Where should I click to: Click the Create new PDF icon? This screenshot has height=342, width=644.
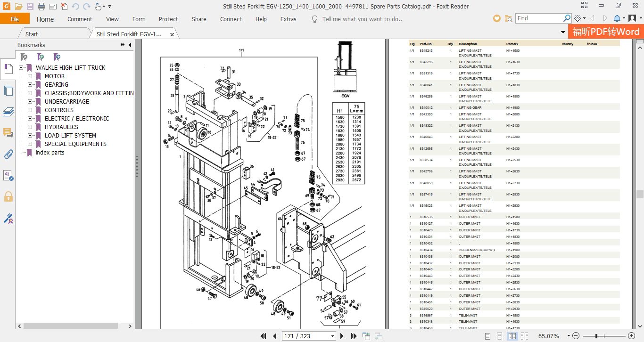click(x=64, y=7)
